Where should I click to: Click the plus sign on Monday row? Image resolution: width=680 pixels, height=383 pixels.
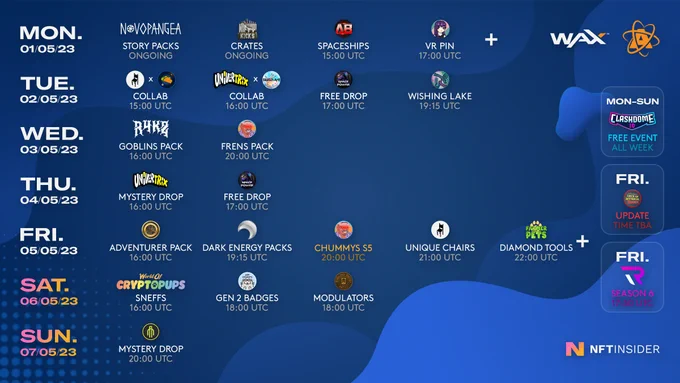(491, 39)
